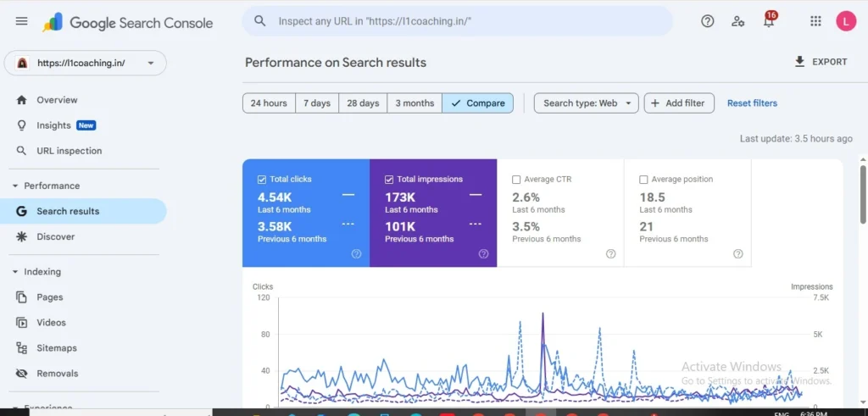Select the Compare date option
The width and height of the screenshot is (868, 416).
(x=478, y=103)
